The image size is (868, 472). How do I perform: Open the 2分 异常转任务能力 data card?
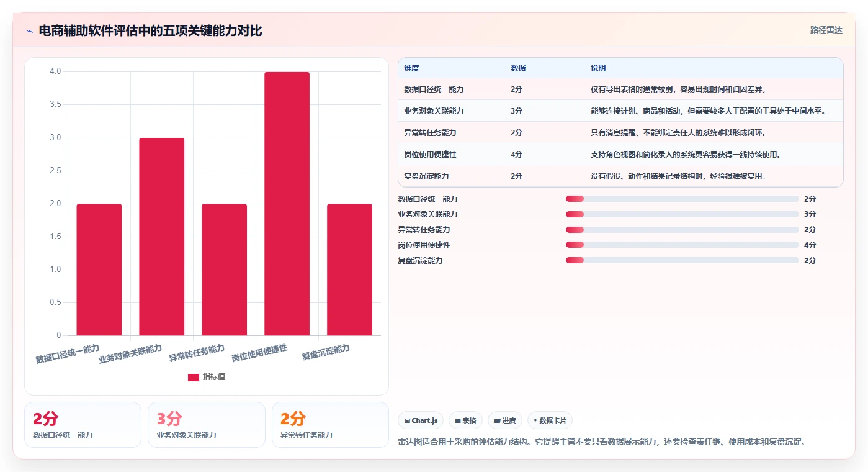coord(330,425)
